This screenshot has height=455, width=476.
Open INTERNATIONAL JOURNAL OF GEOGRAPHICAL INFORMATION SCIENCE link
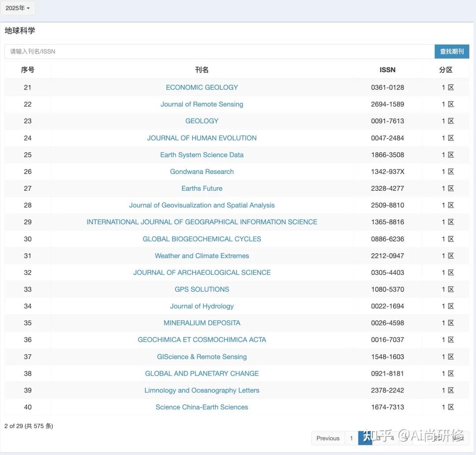(202, 222)
